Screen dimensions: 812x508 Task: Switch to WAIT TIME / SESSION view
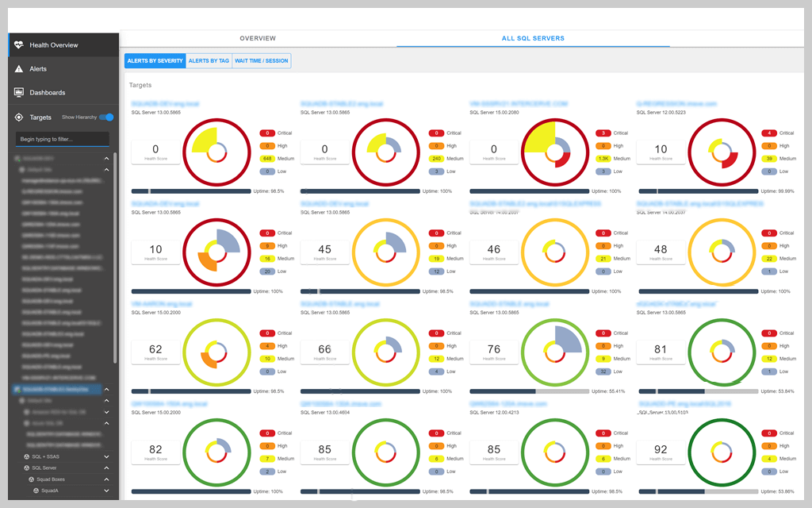[262, 60]
